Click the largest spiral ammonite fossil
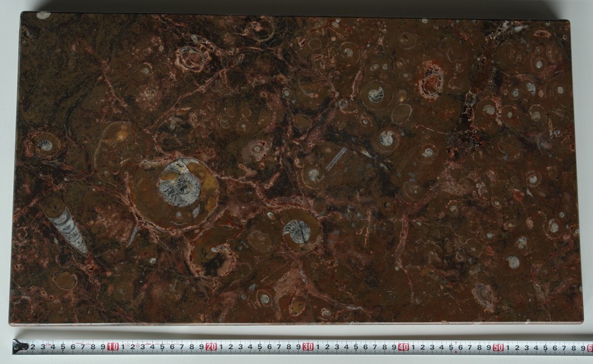Image resolution: width=593 pixels, height=364 pixels. click(x=180, y=186)
